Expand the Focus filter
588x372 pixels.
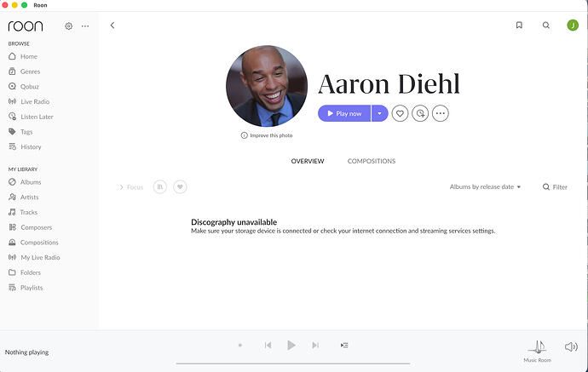131,187
